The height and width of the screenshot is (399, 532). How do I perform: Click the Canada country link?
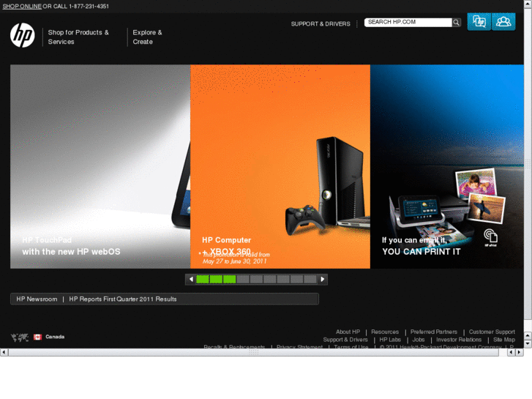pos(55,337)
